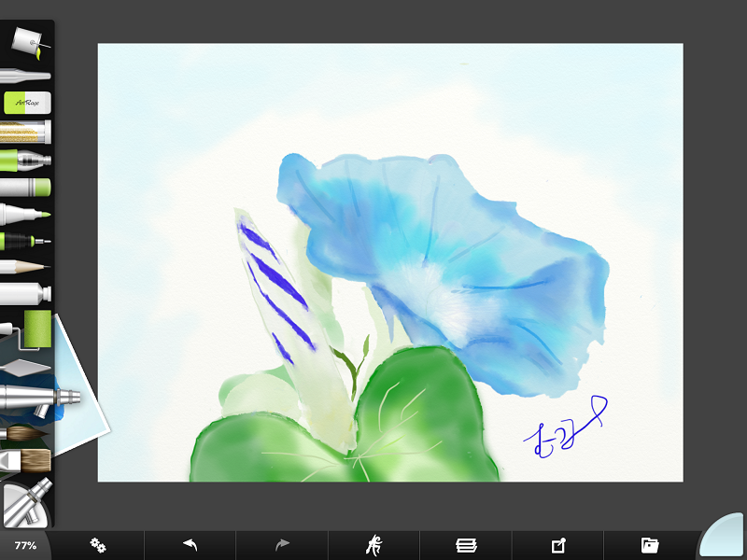
Task: Open the settings gears menu
Action: click(97, 544)
